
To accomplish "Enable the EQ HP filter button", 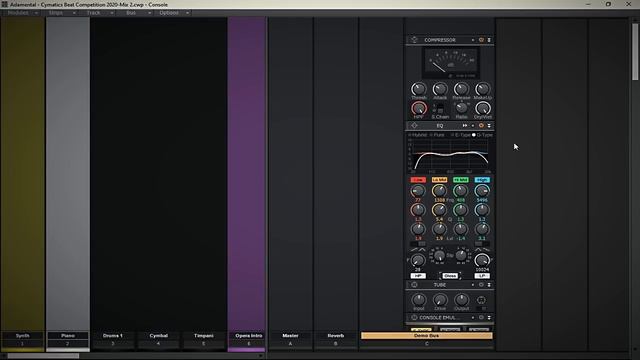I will 418,276.
